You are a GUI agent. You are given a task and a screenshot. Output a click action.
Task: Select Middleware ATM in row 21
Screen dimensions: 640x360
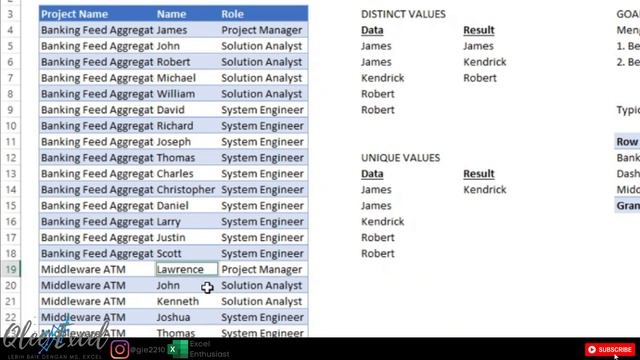click(x=97, y=301)
